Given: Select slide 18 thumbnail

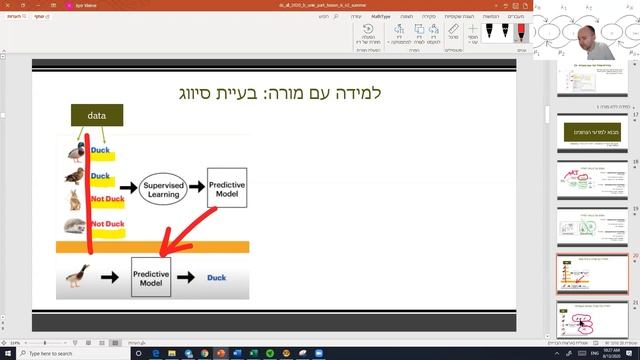Looking at the screenshot, I should 592,180.
